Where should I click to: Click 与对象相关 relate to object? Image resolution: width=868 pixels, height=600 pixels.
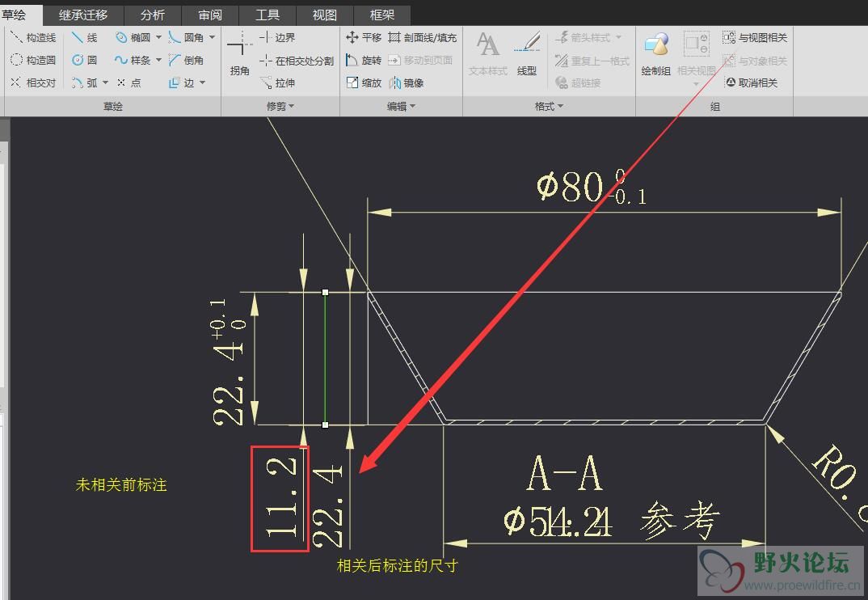pyautogui.click(x=755, y=61)
